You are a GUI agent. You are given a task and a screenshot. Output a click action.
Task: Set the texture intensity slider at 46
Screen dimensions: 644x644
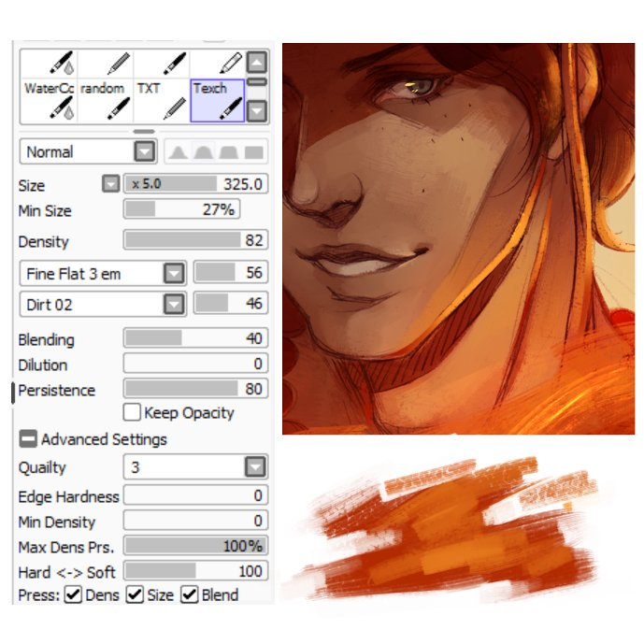pyautogui.click(x=231, y=303)
